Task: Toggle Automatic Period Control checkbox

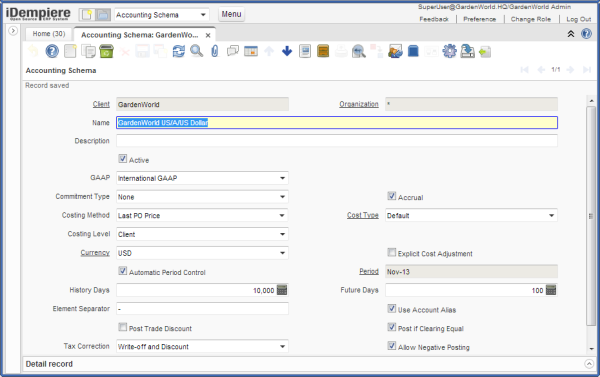Action: [122, 271]
